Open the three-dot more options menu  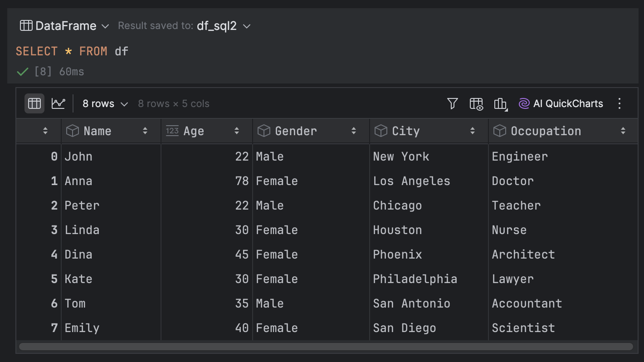coord(620,103)
